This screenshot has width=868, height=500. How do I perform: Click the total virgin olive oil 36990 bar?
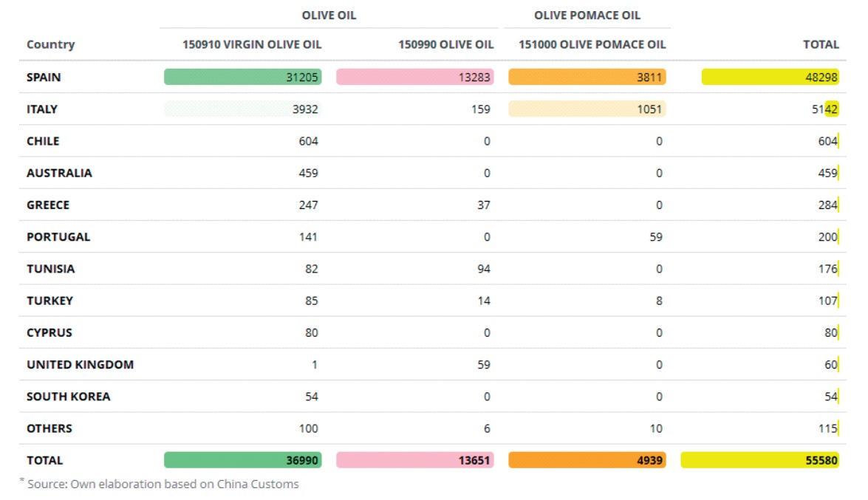pos(243,460)
